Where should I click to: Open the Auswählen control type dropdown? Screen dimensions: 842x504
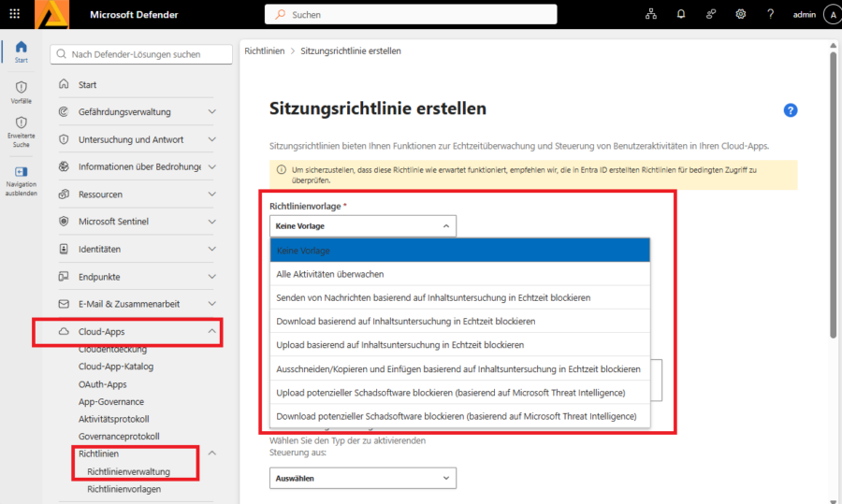pyautogui.click(x=363, y=478)
